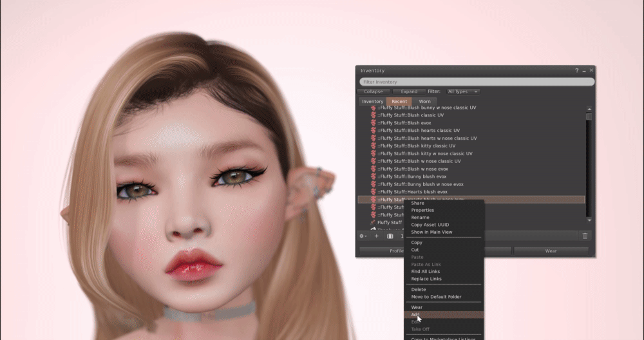
Task: Select '::Fluffy Stuff::Blush hearts classic UV' item
Action: click(418, 131)
